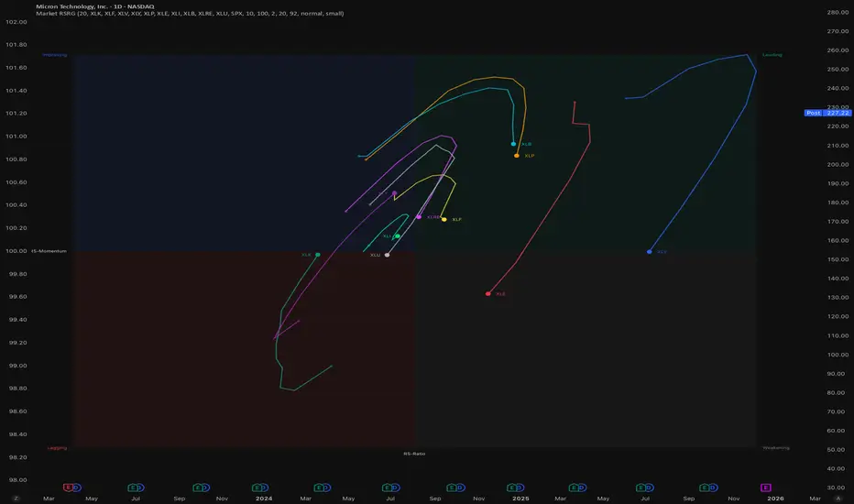
Task: Click the RS-Momentum axis label
Action: [x=49, y=251]
